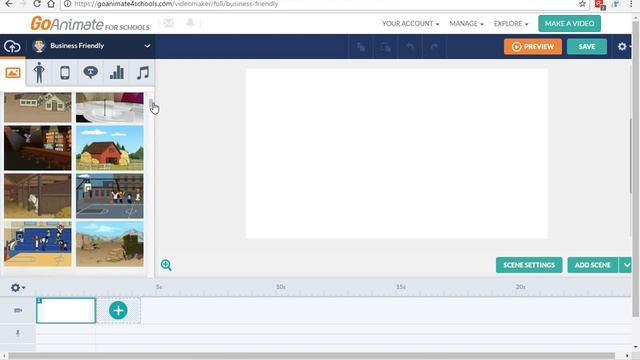The width and height of the screenshot is (640, 360).
Task: Click the 10s timeline ruler marker
Action: 281,287
